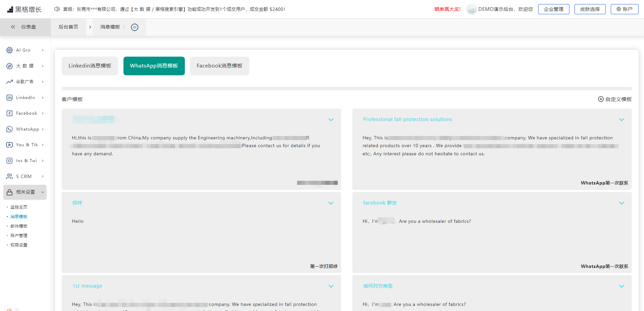Click the WhatsApp icon in sidebar
The width and height of the screenshot is (644, 311).
9,129
